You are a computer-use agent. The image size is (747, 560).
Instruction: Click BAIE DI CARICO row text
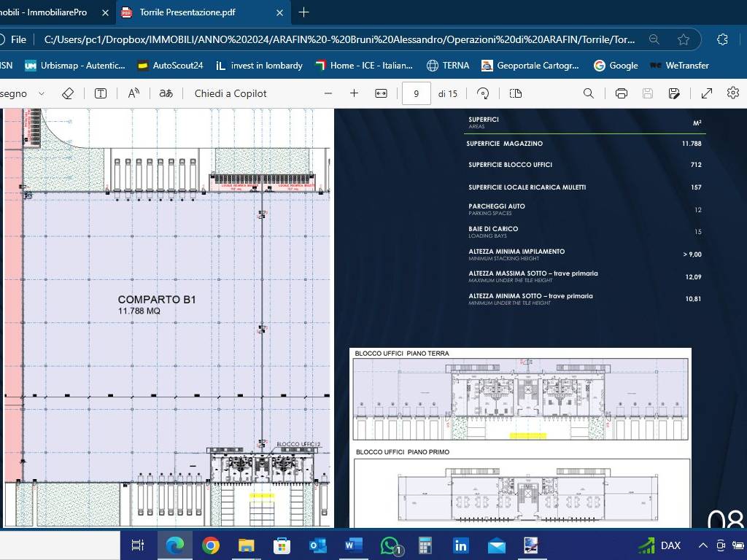pos(493,228)
